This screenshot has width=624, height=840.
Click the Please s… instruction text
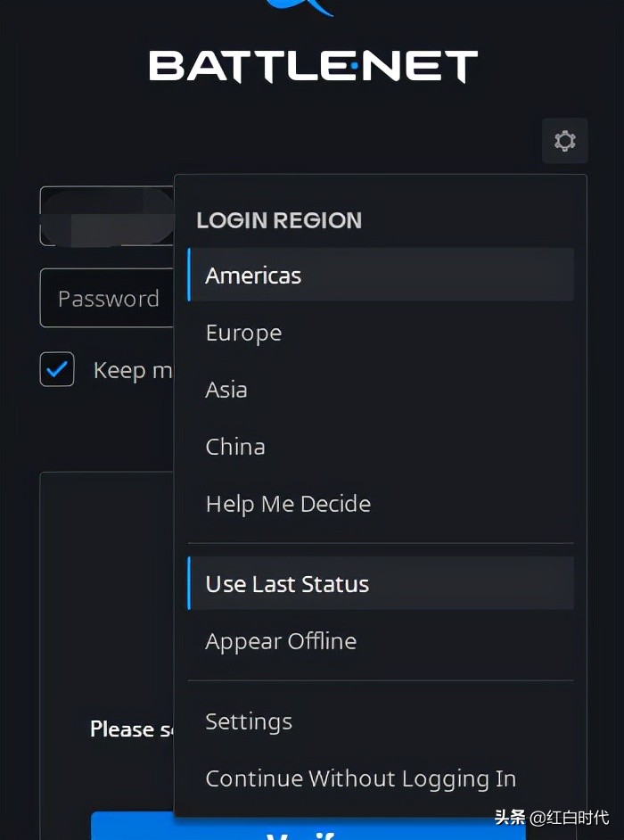click(x=132, y=729)
